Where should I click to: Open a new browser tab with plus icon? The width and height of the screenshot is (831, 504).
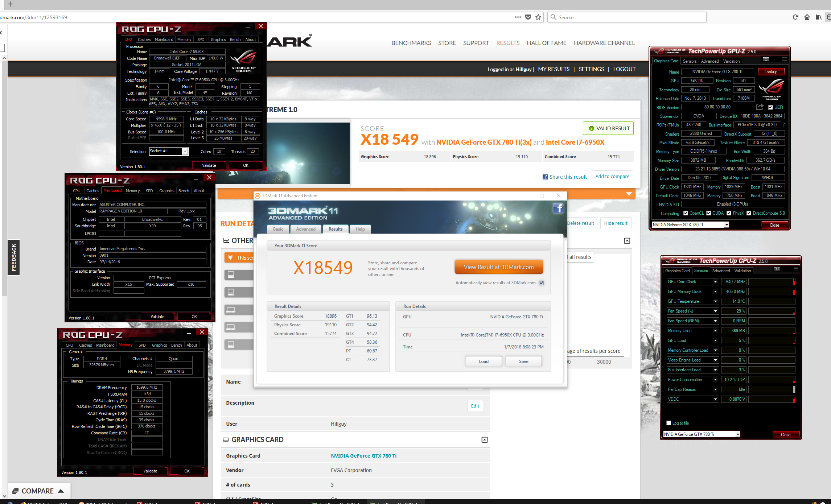[x=10, y=4]
